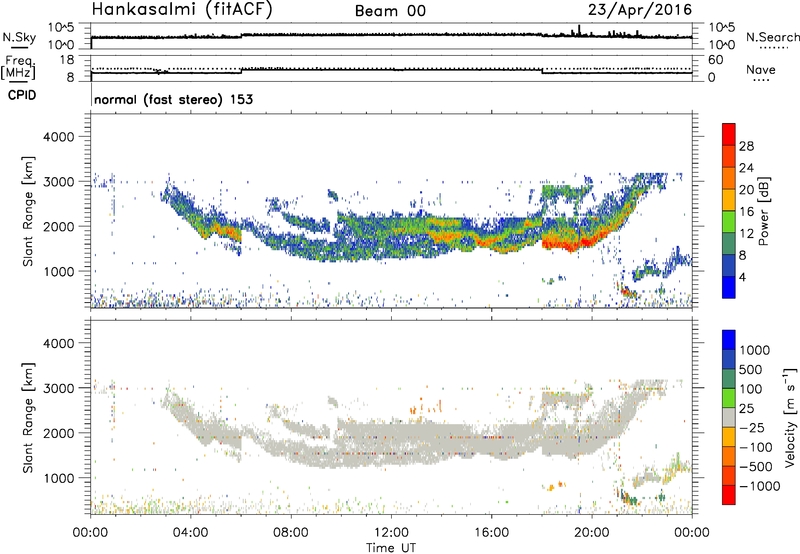The height and width of the screenshot is (554, 800).
Task: Click the "Slant Range [km]" label of the power panel
Action: click(28, 211)
